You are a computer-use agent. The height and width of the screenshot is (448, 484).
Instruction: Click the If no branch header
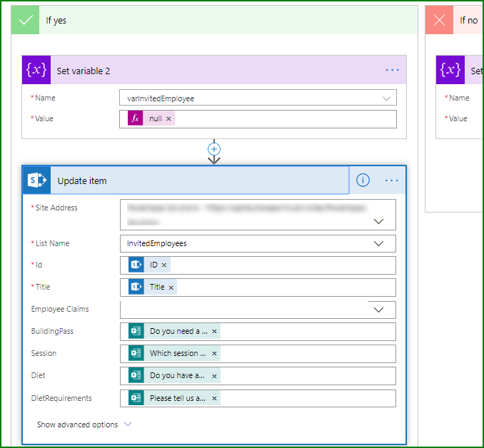pyautogui.click(x=454, y=21)
